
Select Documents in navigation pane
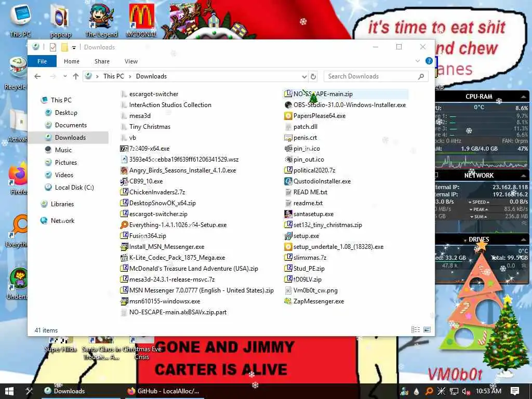(x=71, y=125)
